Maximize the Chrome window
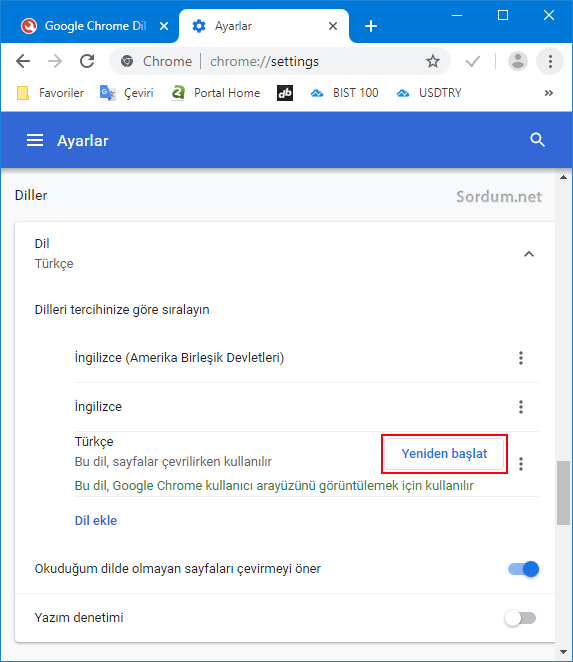573x662 pixels. (x=503, y=16)
